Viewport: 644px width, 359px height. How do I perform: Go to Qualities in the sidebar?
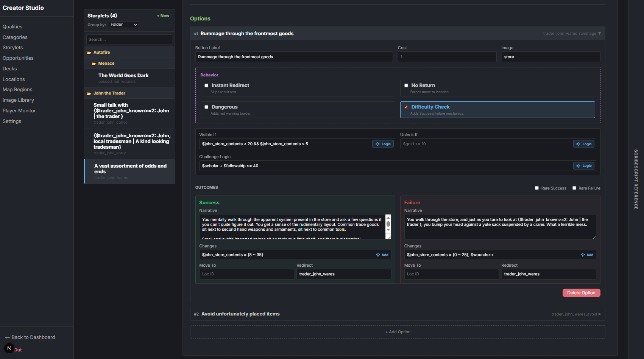click(12, 27)
